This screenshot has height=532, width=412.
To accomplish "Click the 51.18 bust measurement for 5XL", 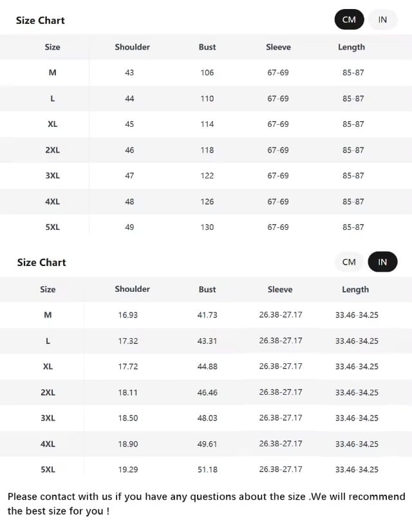I will (207, 470).
